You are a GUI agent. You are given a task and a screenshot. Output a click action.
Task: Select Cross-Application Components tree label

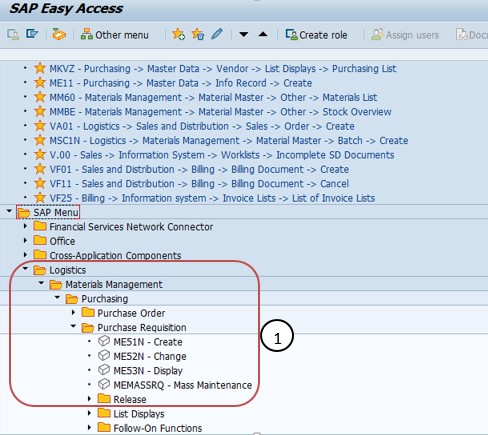pyautogui.click(x=115, y=256)
